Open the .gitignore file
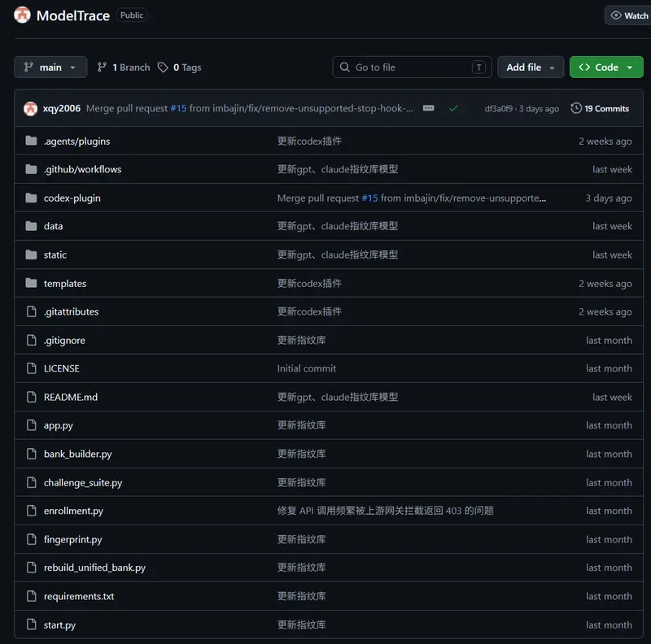651x644 pixels. coord(64,340)
